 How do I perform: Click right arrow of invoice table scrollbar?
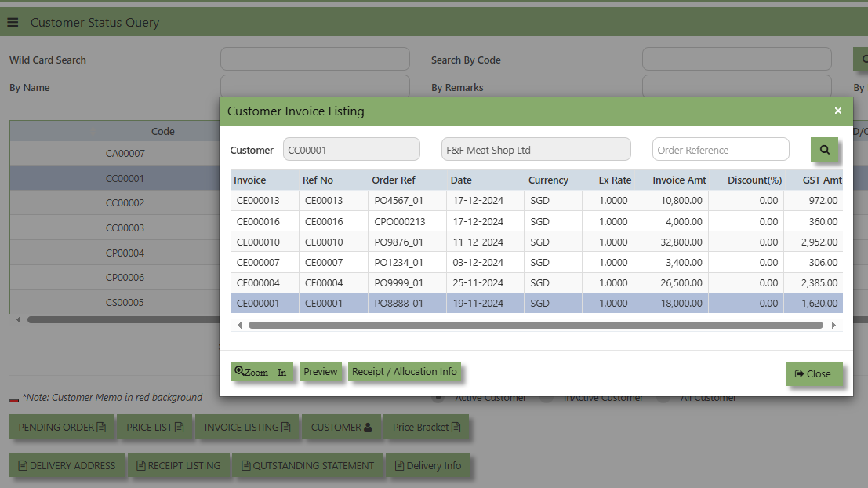pos(833,325)
